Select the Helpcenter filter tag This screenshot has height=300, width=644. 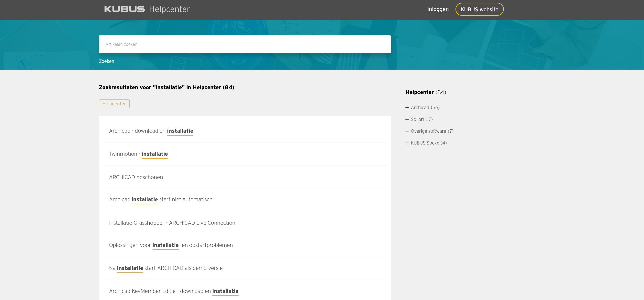pos(114,104)
